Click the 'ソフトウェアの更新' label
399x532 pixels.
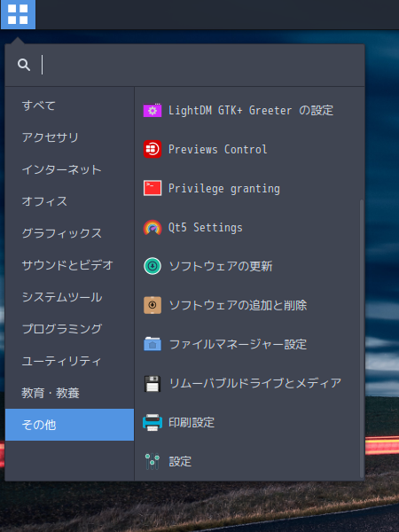point(221,266)
